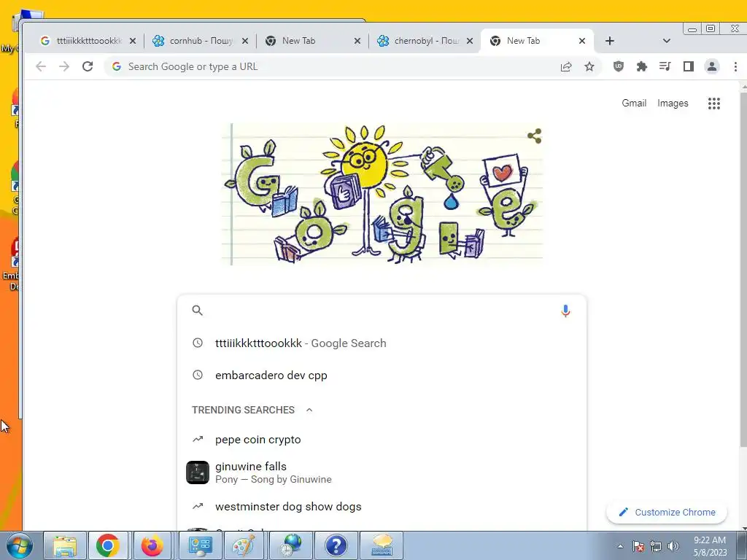The width and height of the screenshot is (747, 560).
Task: Open the volume speaker tray icon
Action: [673, 546]
